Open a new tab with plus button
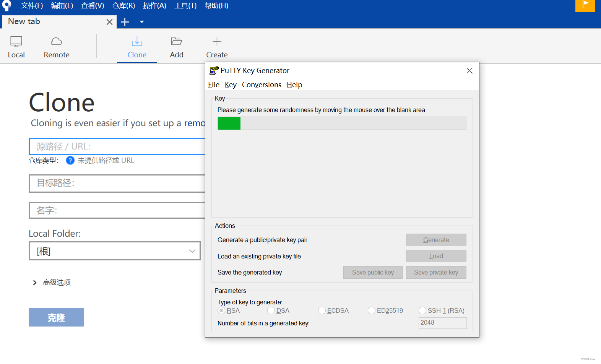Screen dimensions: 601x364 [125, 22]
